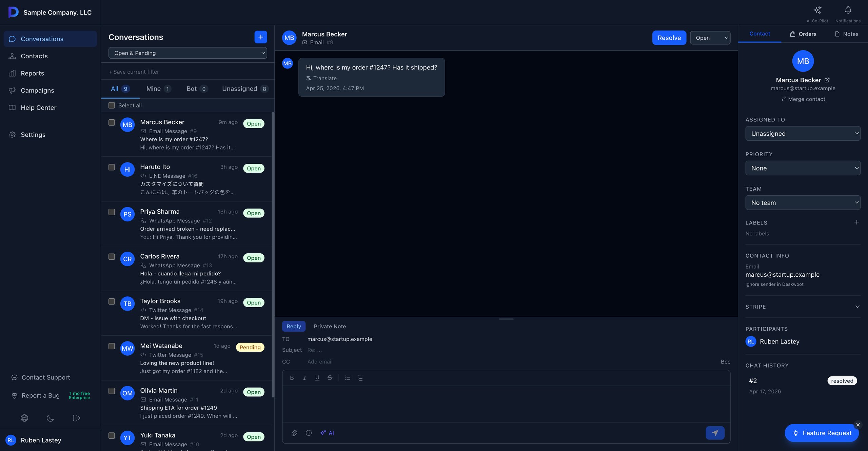Click the attachment paperclip icon
Image resolution: width=868 pixels, height=451 pixels.
click(294, 433)
